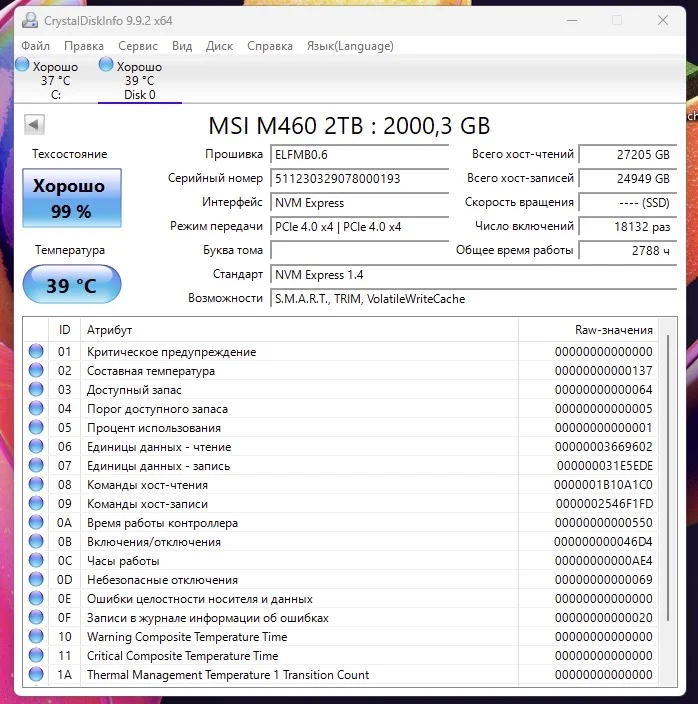
Task: Click status orb for Единицы данных - чтение row
Action: [36, 446]
